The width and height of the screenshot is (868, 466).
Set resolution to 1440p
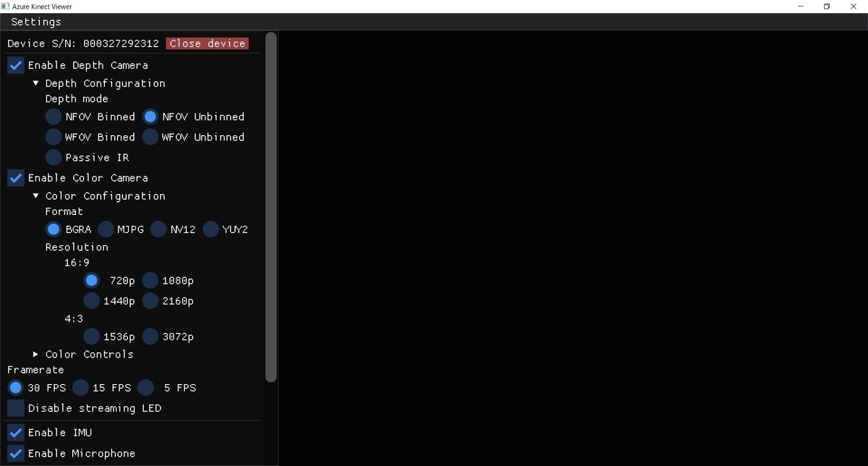click(91, 300)
